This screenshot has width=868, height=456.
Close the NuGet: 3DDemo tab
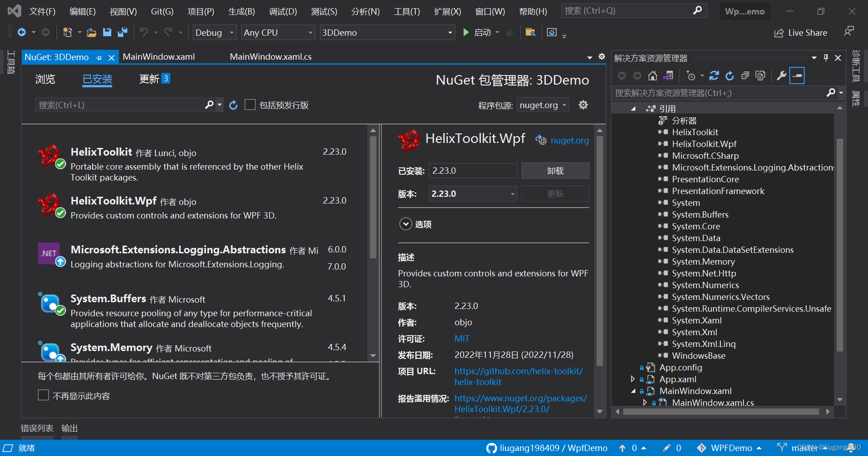[111, 57]
